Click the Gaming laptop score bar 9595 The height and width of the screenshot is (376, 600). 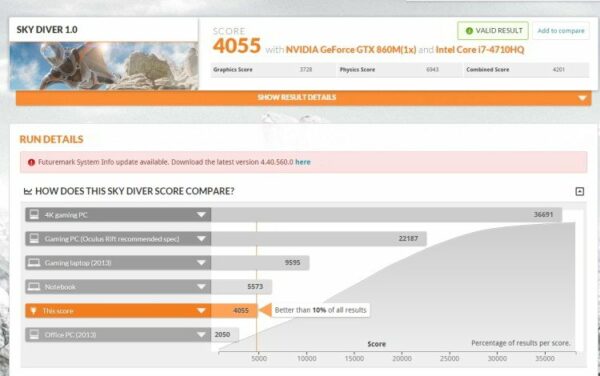pyautogui.click(x=260, y=263)
